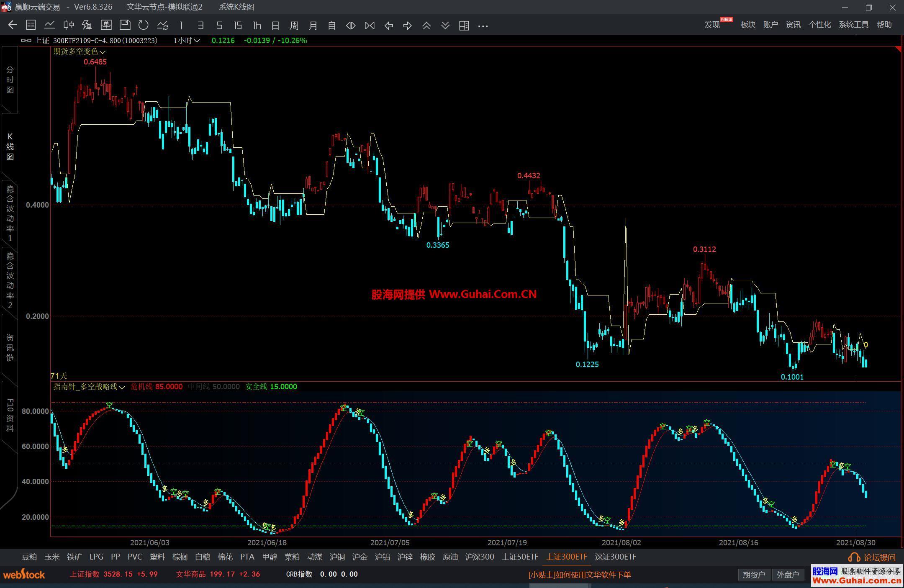
Task: Open the more options ellipsis
Action: point(483,26)
